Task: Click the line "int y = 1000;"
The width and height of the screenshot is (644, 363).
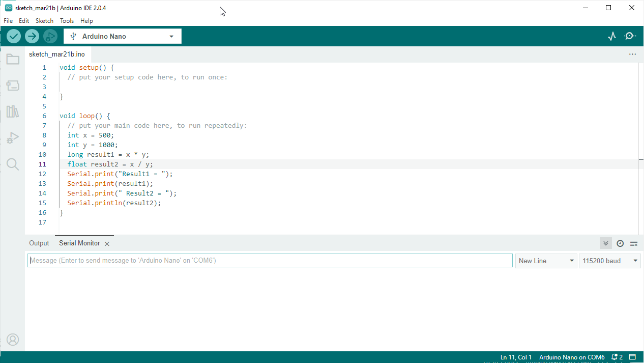Action: pyautogui.click(x=93, y=145)
